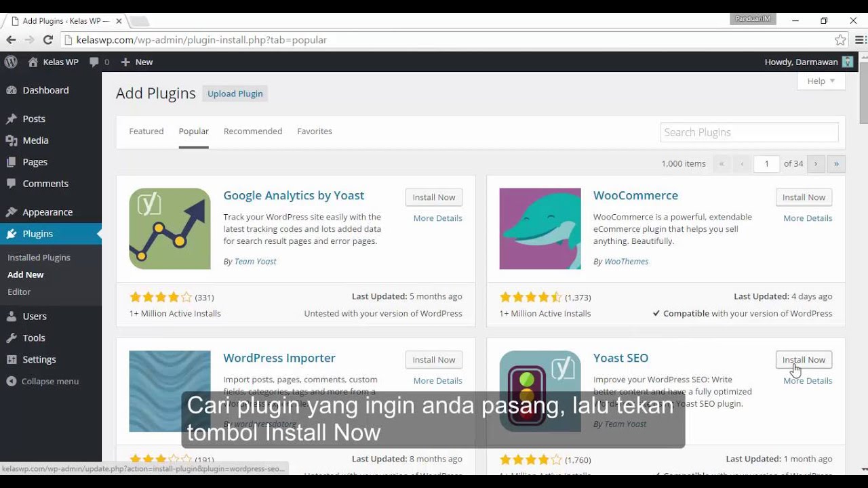Click browser address bar URL
The image size is (868, 488).
pos(201,40)
